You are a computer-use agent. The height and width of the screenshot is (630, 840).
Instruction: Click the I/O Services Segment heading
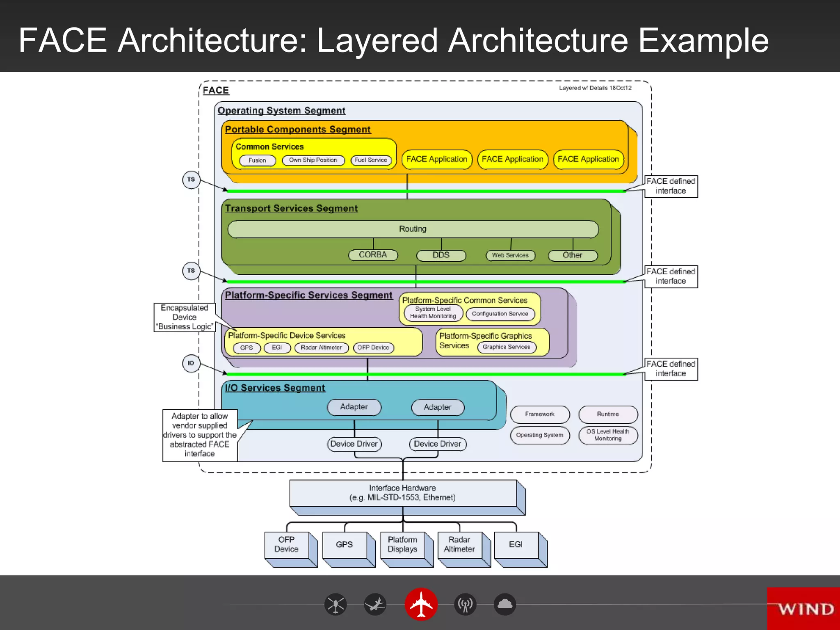click(274, 388)
